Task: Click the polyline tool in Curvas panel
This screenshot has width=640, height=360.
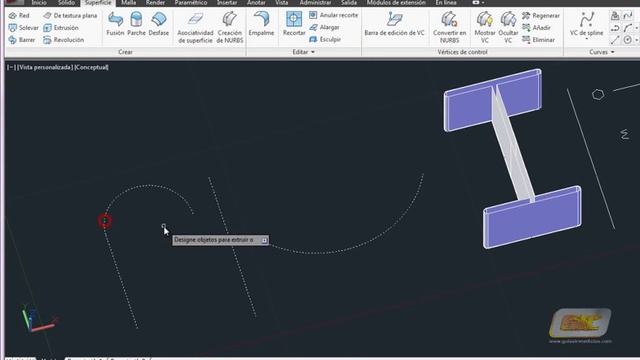Action: (615, 28)
